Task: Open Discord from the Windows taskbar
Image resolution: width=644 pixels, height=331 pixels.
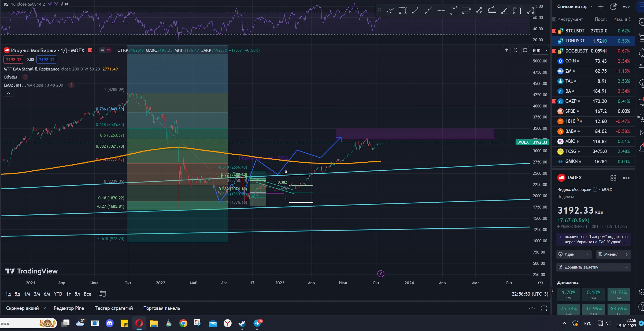Action: [109, 323]
